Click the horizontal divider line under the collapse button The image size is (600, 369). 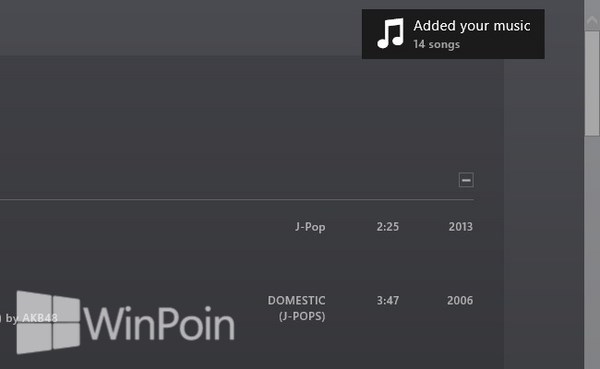[x=237, y=199]
